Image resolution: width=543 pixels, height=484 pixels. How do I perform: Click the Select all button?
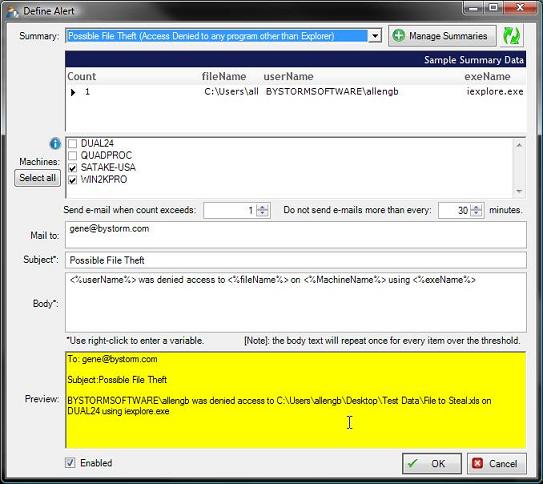[x=37, y=178]
